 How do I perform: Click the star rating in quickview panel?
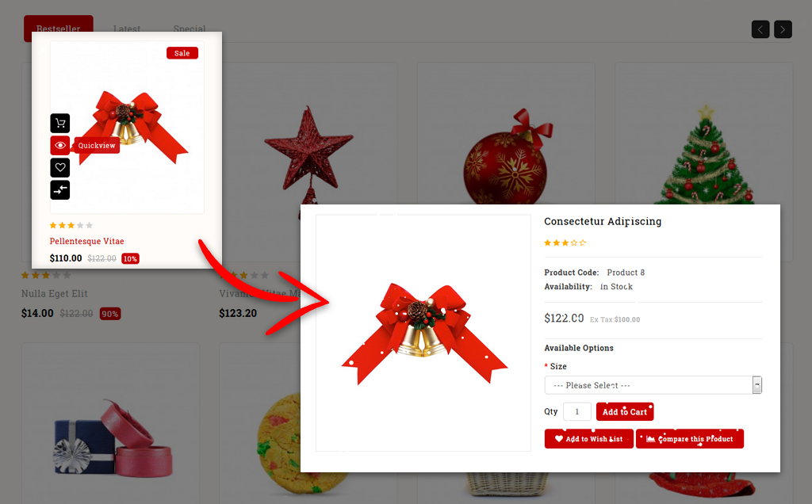click(x=565, y=242)
